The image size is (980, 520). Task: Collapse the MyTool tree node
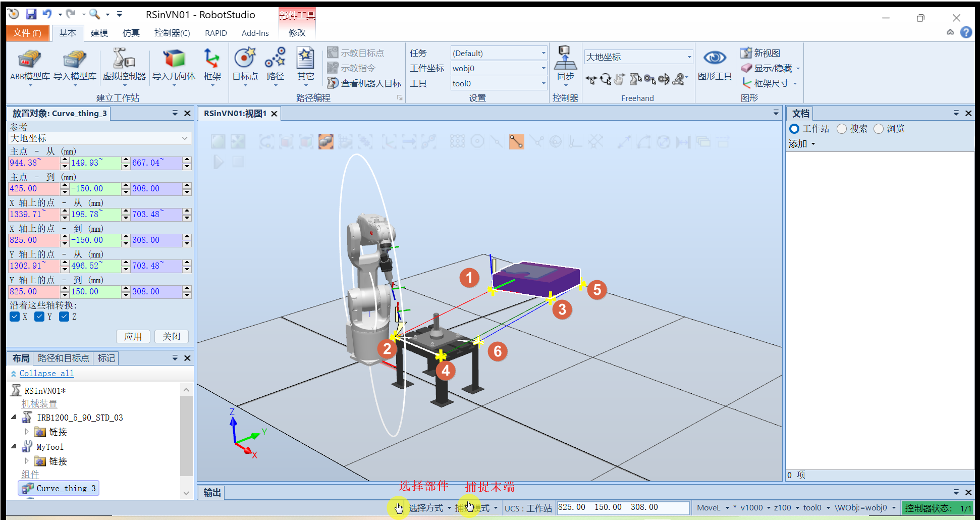(x=14, y=447)
